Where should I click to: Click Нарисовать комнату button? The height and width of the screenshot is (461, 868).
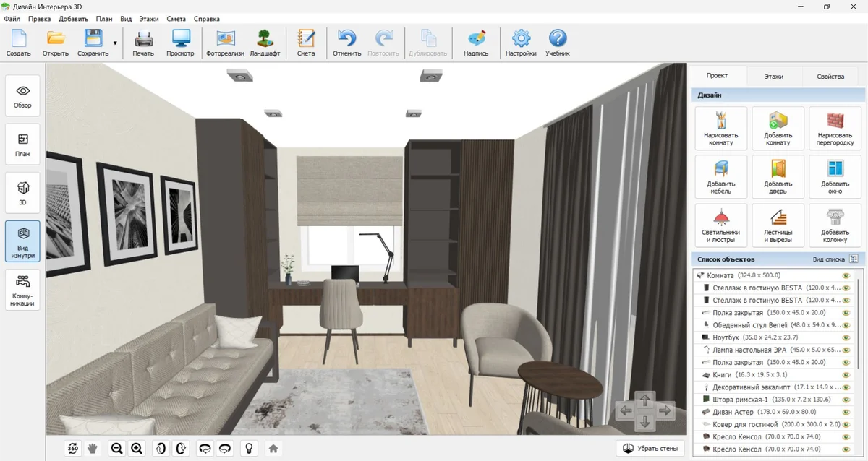coord(720,129)
